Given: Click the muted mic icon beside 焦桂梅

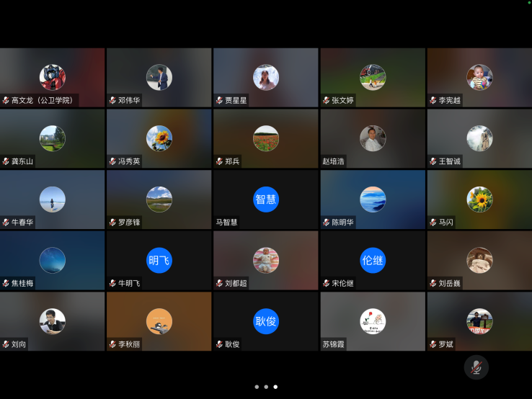Looking at the screenshot, I should tap(6, 283).
